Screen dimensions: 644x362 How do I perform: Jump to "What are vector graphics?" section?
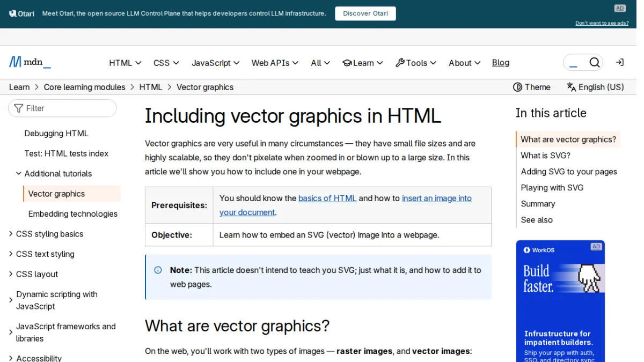(x=568, y=139)
